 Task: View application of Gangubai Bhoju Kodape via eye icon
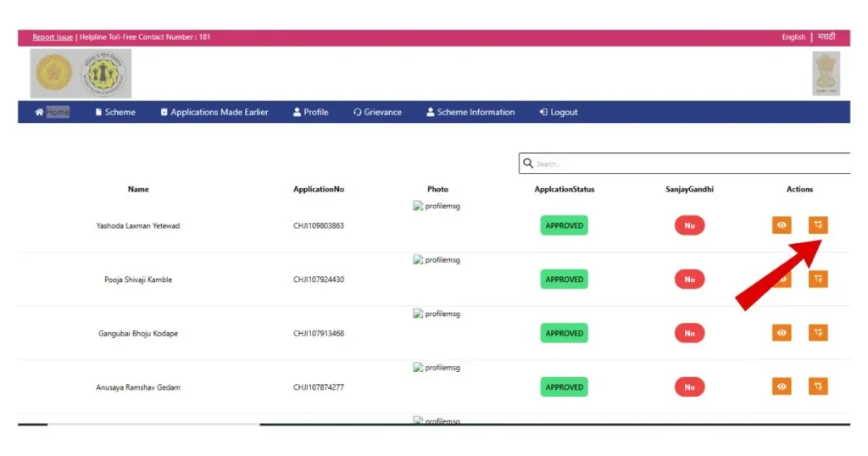tap(781, 332)
